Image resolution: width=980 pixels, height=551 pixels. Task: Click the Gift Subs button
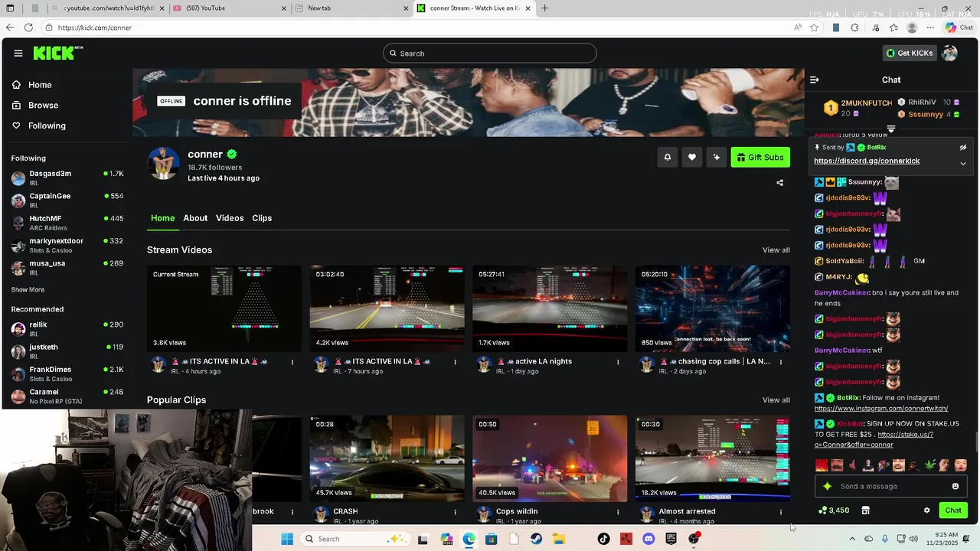tap(760, 157)
